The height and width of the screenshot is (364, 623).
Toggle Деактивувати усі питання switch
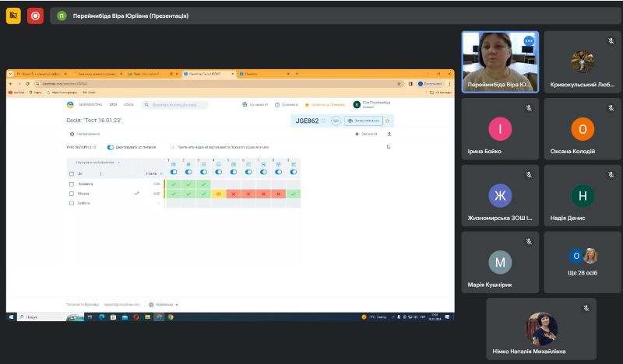[x=111, y=147]
